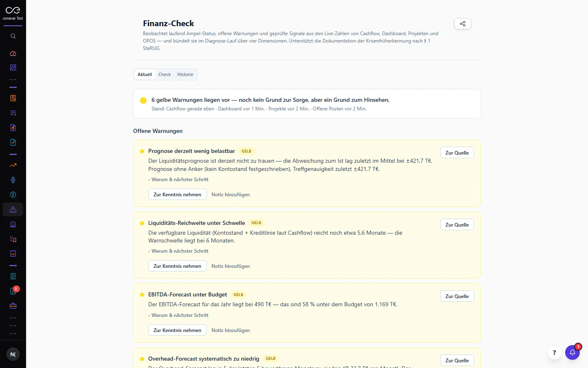The height and width of the screenshot is (368, 588).
Task: Expand the first three-dots sidebar section
Action: coord(13,80)
